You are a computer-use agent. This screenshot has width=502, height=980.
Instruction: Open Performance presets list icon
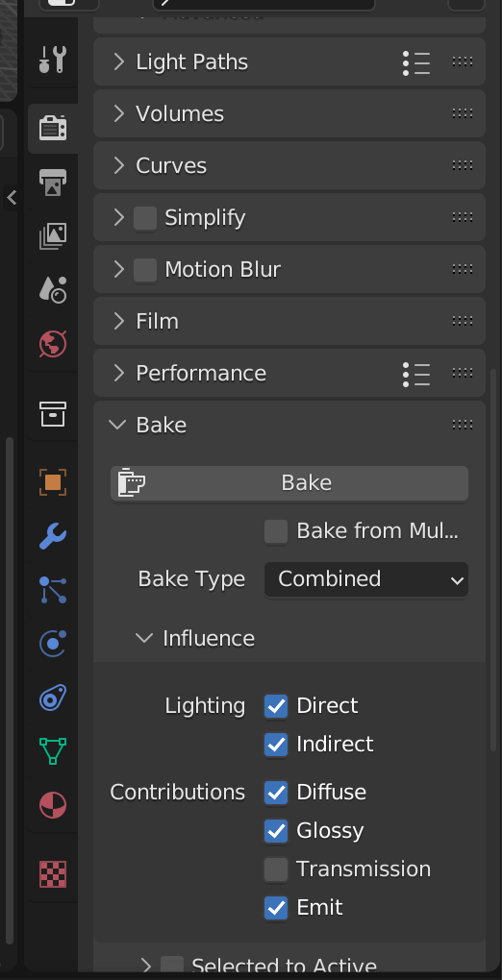tap(416, 373)
